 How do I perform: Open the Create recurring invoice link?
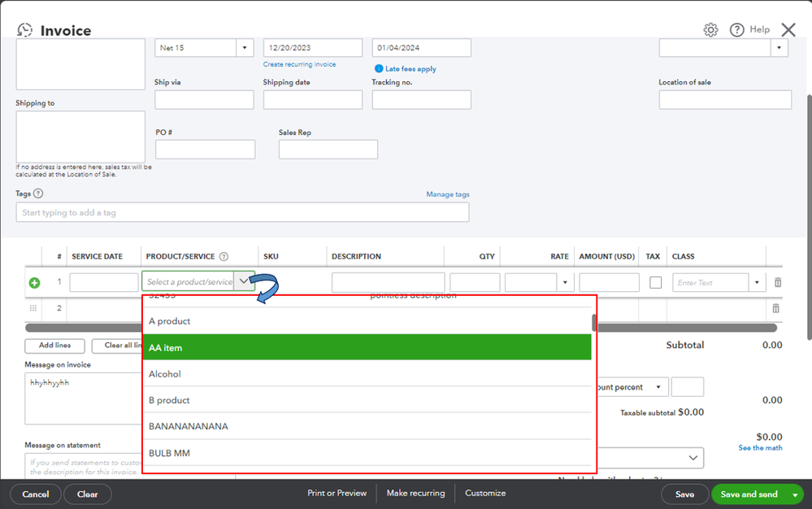coord(299,64)
